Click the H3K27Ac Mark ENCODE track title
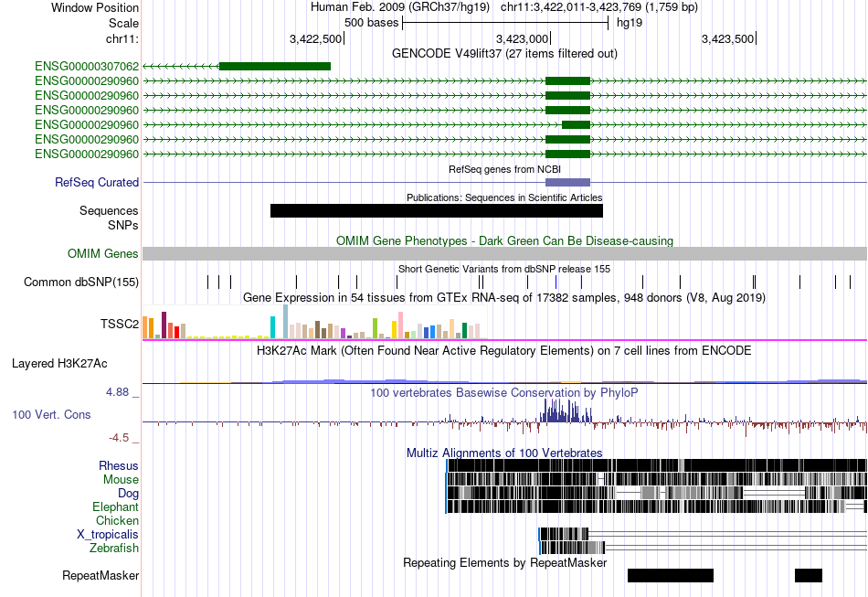Viewport: 868px width, 597px height. click(x=504, y=351)
